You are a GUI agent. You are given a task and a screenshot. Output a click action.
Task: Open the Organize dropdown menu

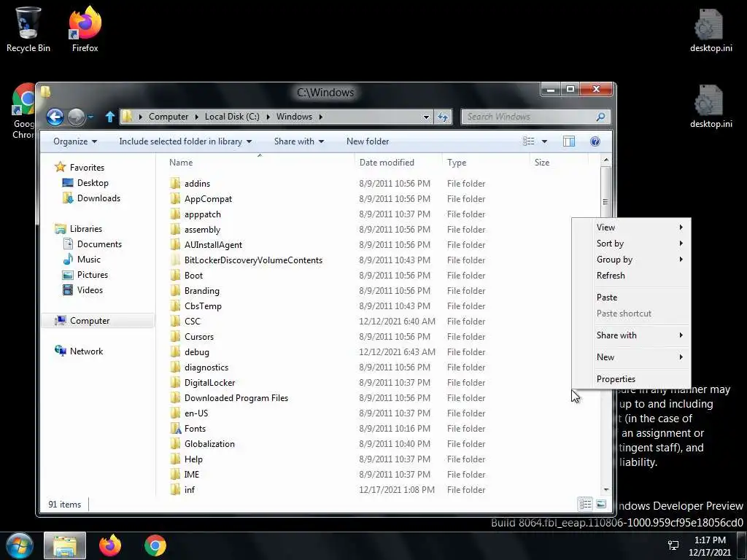(x=75, y=141)
